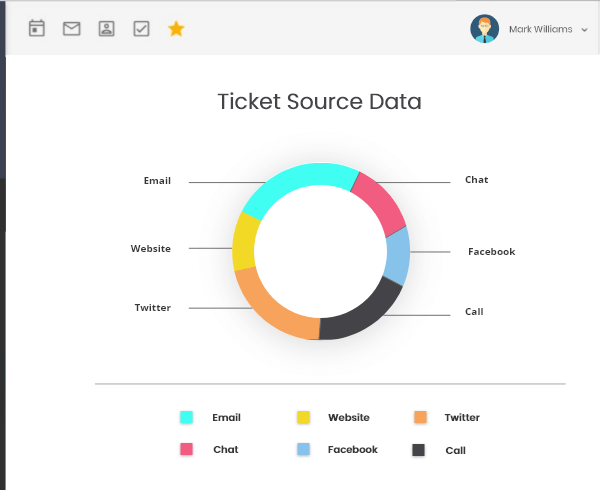600x490 pixels.
Task: Open the Mark Williams account name menu
Action: pyautogui.click(x=540, y=29)
